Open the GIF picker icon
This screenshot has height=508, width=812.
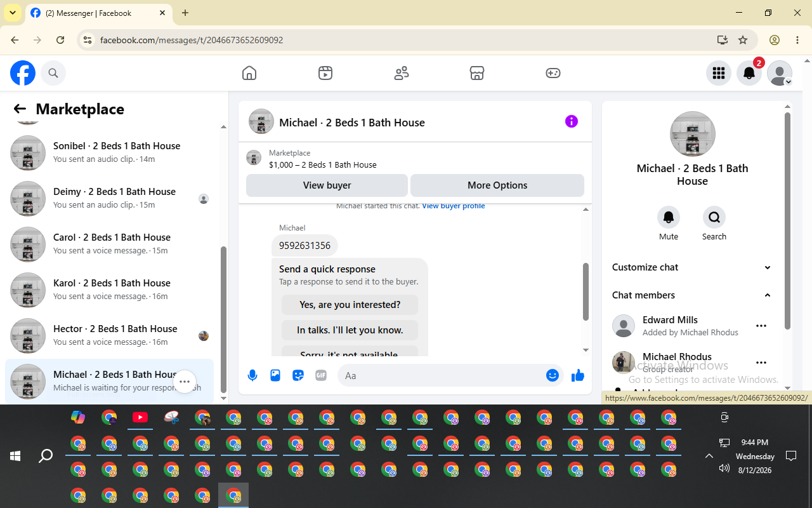coord(321,375)
